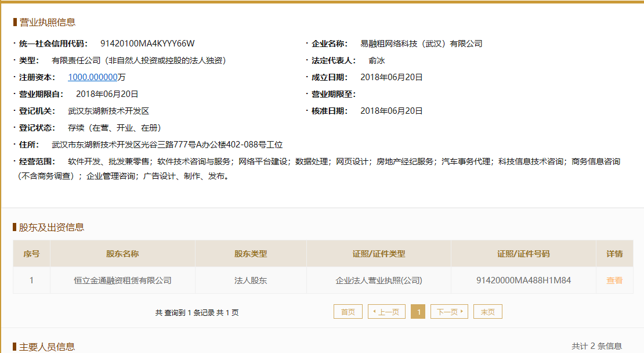Click the 注册资本 label
The image size is (644, 353).
[x=37, y=77]
